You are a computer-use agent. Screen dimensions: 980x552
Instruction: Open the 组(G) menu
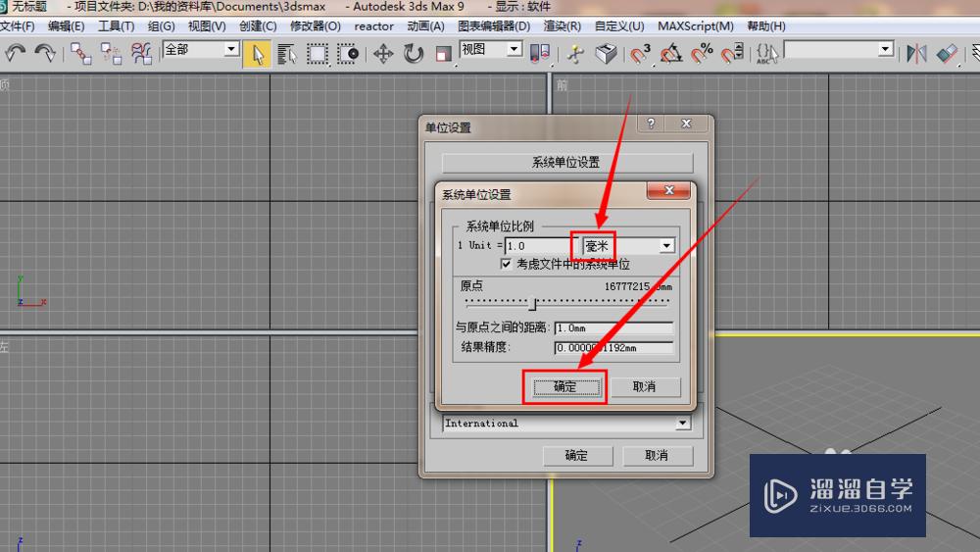click(x=162, y=26)
